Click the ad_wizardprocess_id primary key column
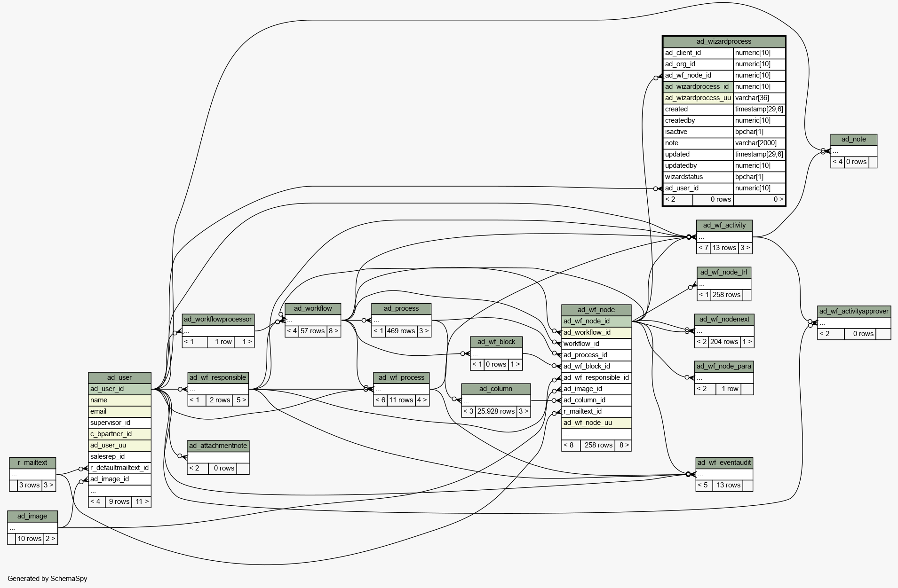 pos(698,87)
